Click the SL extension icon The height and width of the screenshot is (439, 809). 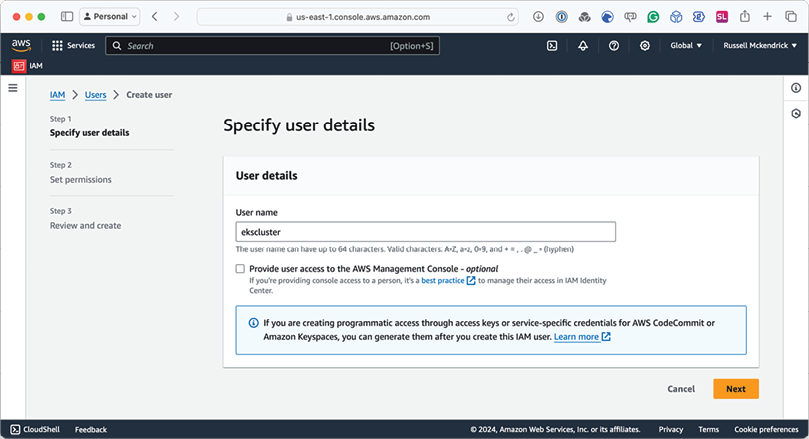[x=722, y=17]
